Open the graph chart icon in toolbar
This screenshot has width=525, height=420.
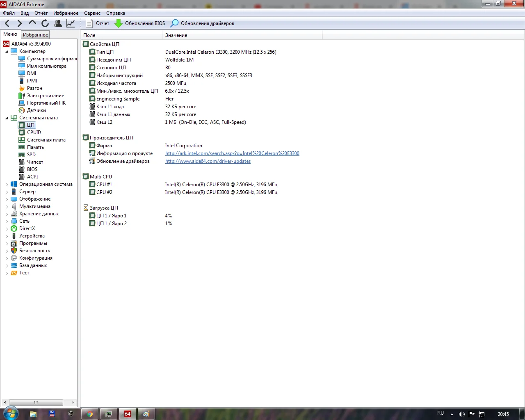[71, 23]
